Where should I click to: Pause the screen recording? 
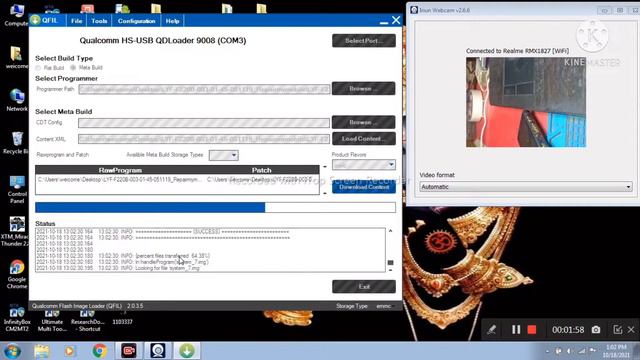tap(516, 329)
